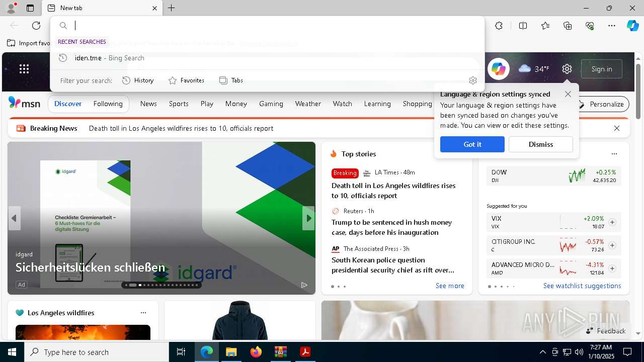Screen dimensions: 644x362
Task: Open Adobe Acrobat from taskbar
Action: pos(305,352)
